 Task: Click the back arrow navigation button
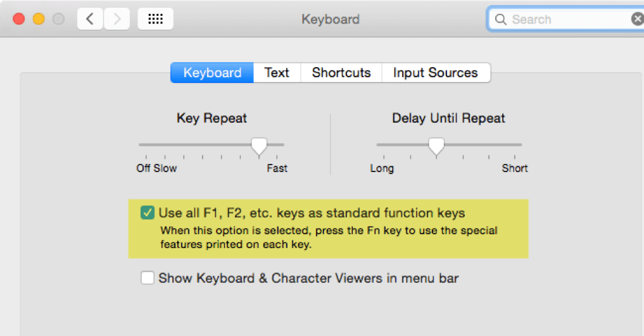pos(90,19)
